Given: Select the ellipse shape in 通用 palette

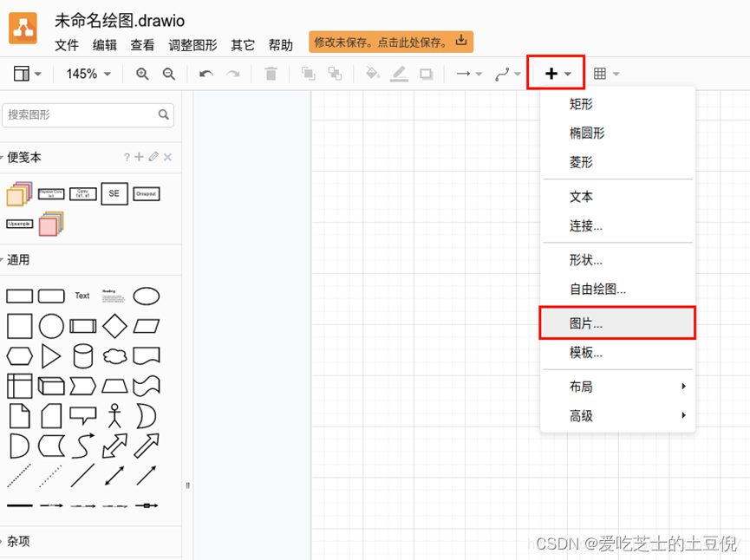Looking at the screenshot, I should [147, 296].
